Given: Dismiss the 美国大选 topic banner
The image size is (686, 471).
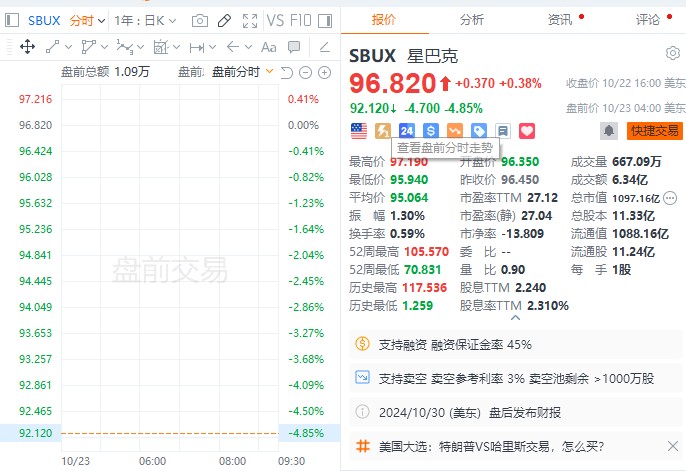Looking at the screenshot, I should point(673,447).
